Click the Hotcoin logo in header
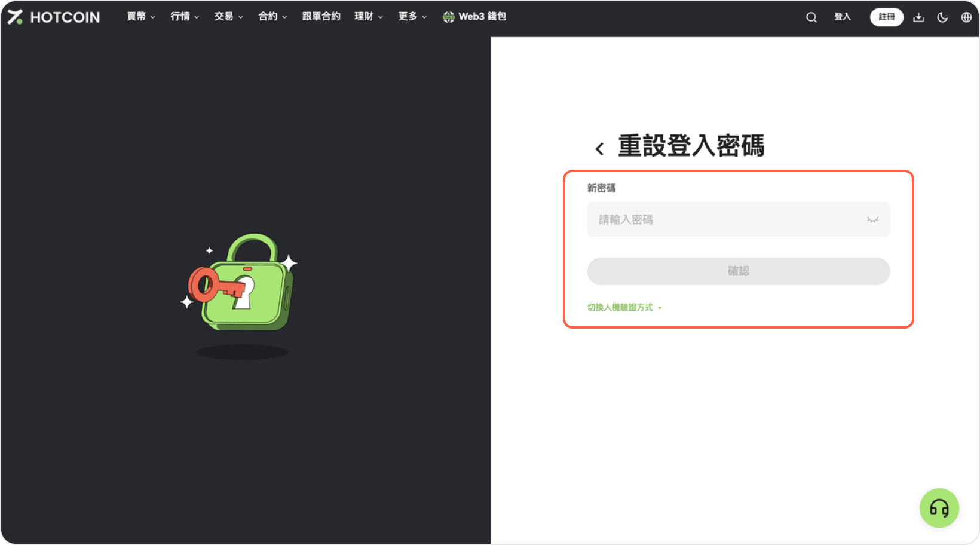The height and width of the screenshot is (545, 980). (x=54, y=17)
